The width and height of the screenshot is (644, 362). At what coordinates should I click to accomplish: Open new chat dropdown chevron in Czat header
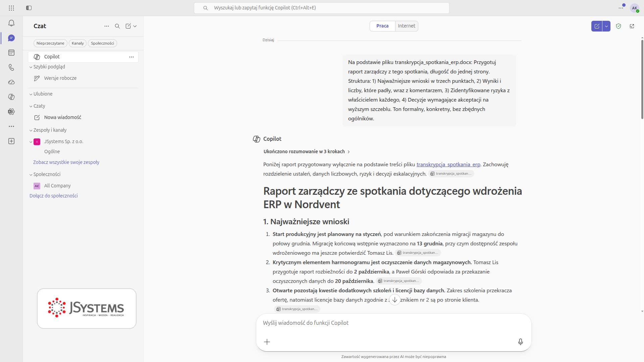pyautogui.click(x=135, y=26)
